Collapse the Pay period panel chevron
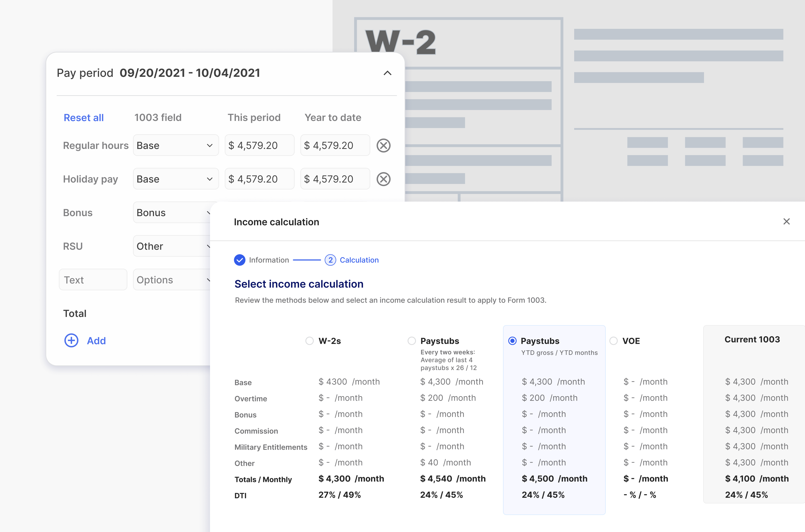805x532 pixels. [387, 73]
